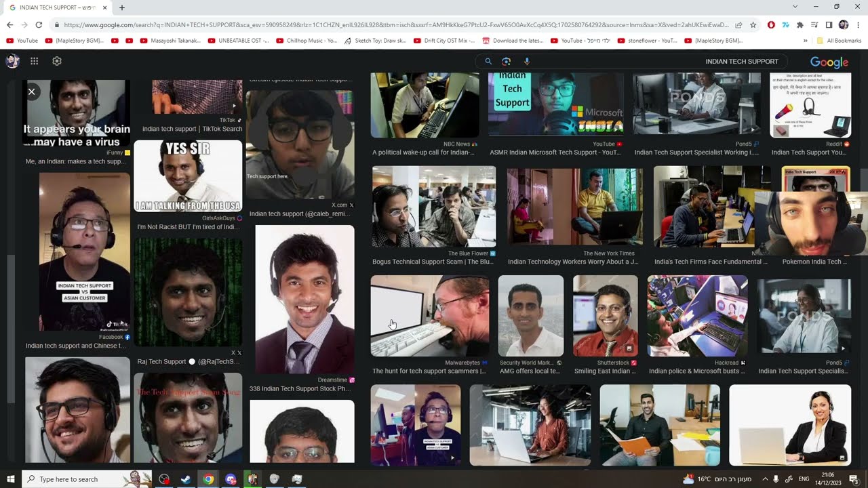Open Security World Market AMG image
Image resolution: width=868 pixels, height=488 pixels.
pyautogui.click(x=531, y=316)
